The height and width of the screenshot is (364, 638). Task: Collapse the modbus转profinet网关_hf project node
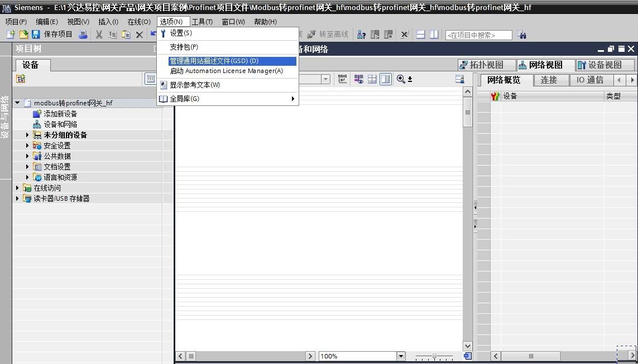(17, 103)
